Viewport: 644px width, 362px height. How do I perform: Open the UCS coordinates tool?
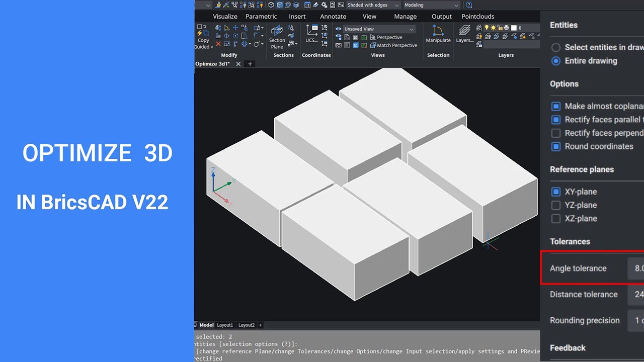click(x=312, y=34)
